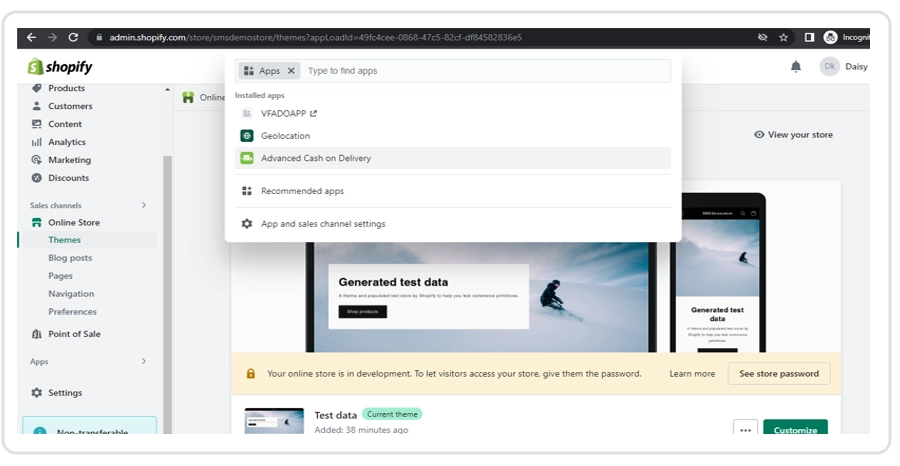Bookmark this page with the star icon
Screen dimensions: 900x466
(x=784, y=37)
